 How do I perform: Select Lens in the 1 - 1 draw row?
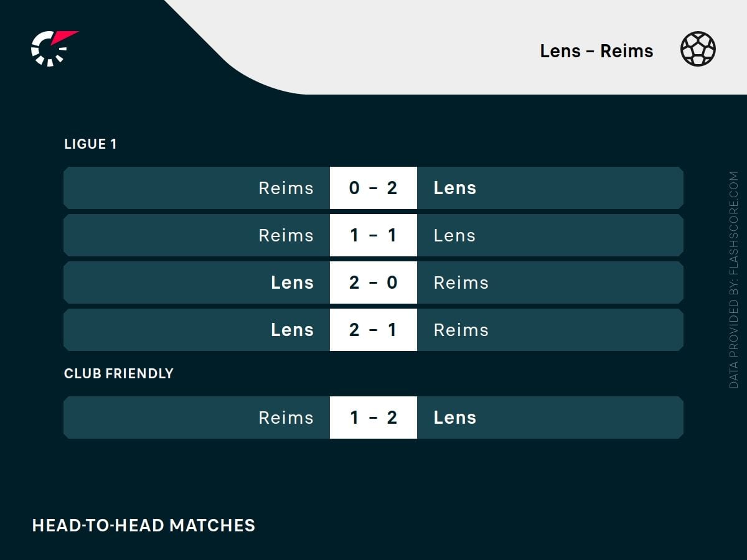click(x=454, y=235)
